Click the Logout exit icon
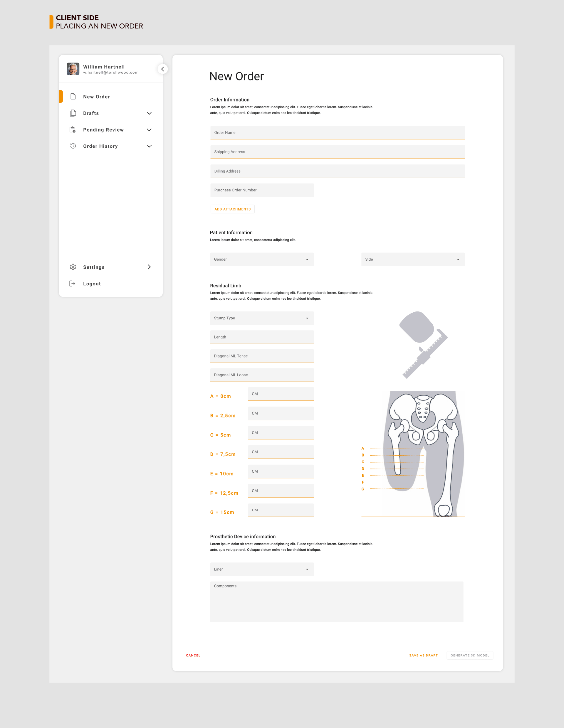The width and height of the screenshot is (564, 728). pyautogui.click(x=72, y=283)
